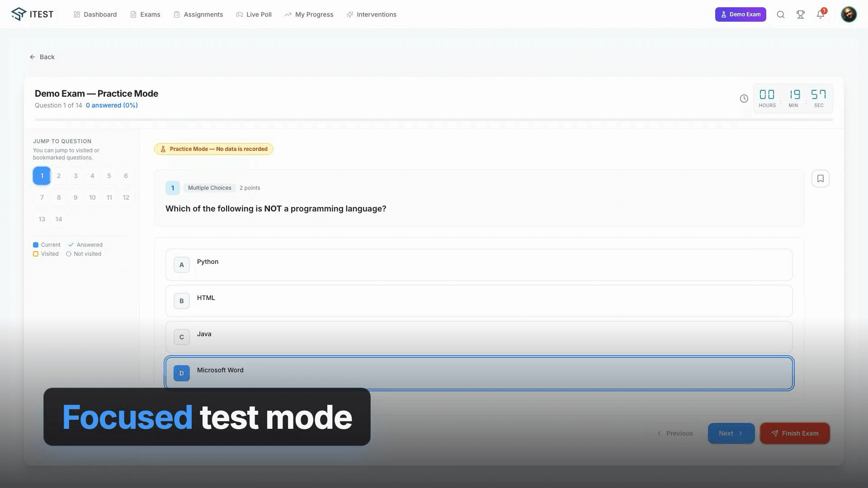Click the Next button
The image size is (868, 488).
[731, 433]
